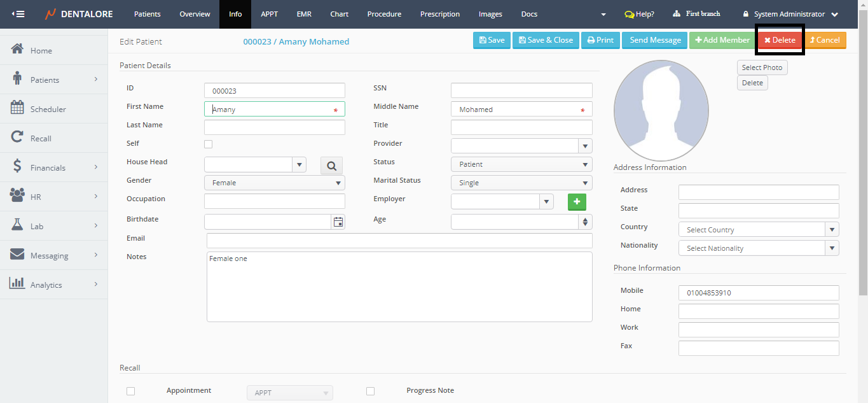Click the Age spinner arrows

585,222
